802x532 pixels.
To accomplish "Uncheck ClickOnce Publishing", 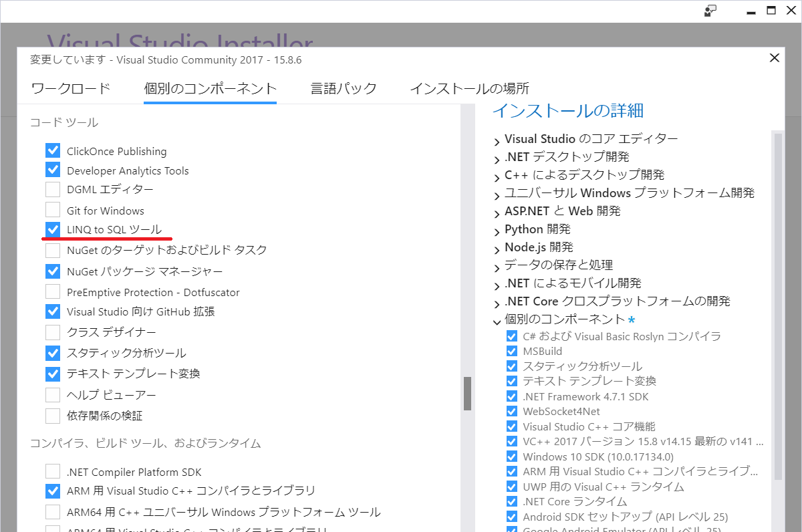I will 53,150.
